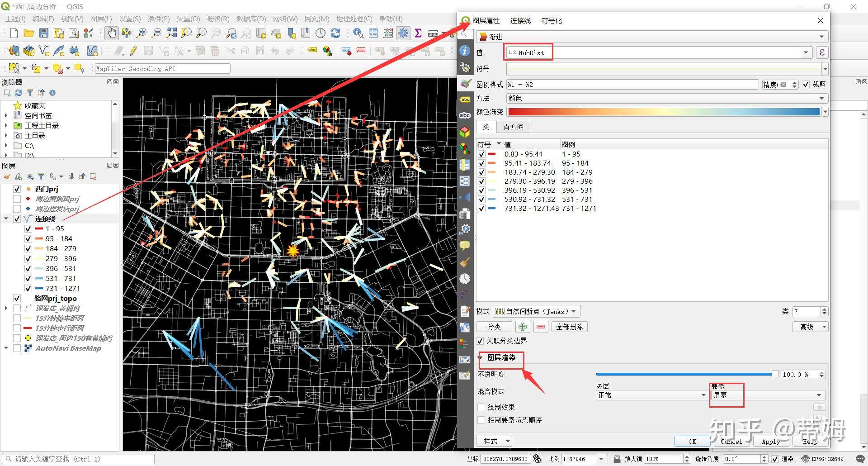This screenshot has width=868, height=466.
Task: Open the 渐进 renderer type dropdown
Action: [x=652, y=37]
